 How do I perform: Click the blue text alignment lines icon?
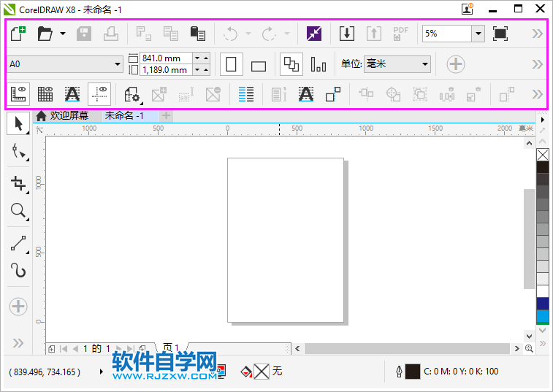(246, 94)
